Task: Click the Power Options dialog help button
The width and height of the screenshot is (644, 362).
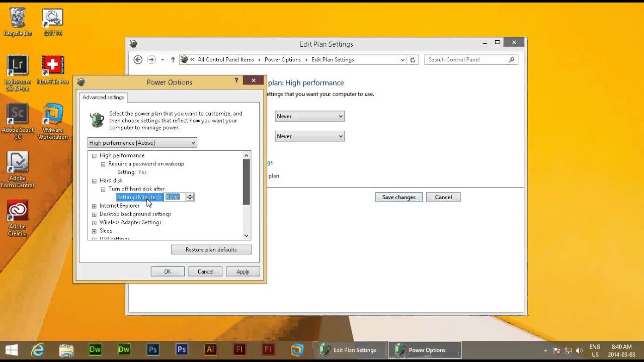Action: point(236,80)
